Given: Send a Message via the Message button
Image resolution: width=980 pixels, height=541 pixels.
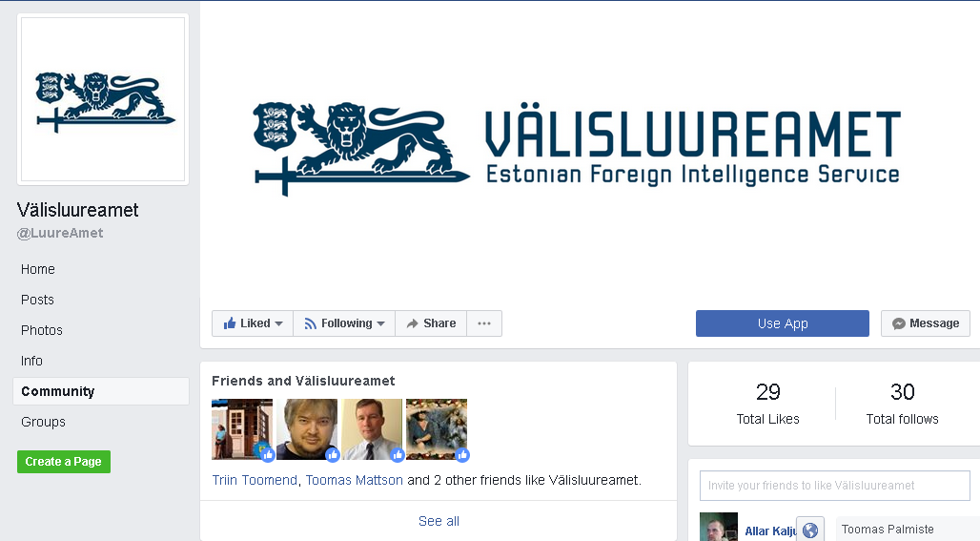Looking at the screenshot, I should [926, 323].
